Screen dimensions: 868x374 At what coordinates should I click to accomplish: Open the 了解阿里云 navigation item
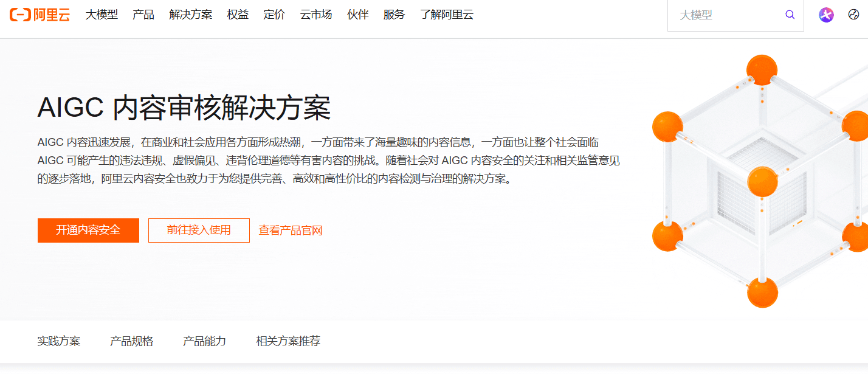click(447, 15)
